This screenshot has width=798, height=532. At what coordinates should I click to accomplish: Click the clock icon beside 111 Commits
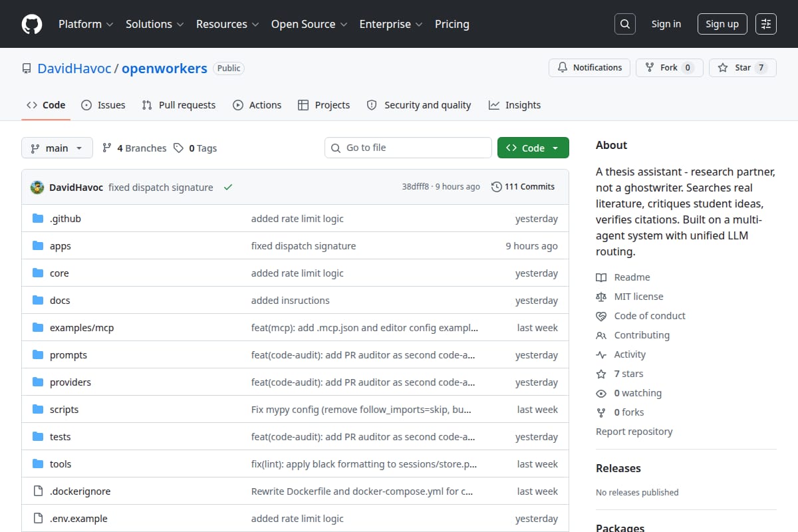[496, 187]
